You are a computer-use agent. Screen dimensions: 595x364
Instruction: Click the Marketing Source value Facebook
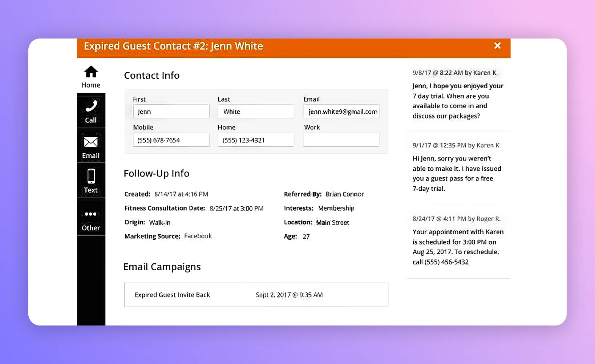click(198, 236)
